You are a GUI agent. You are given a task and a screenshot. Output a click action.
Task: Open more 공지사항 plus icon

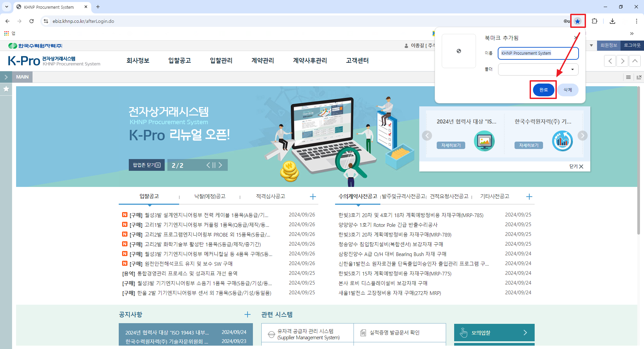coord(248,314)
